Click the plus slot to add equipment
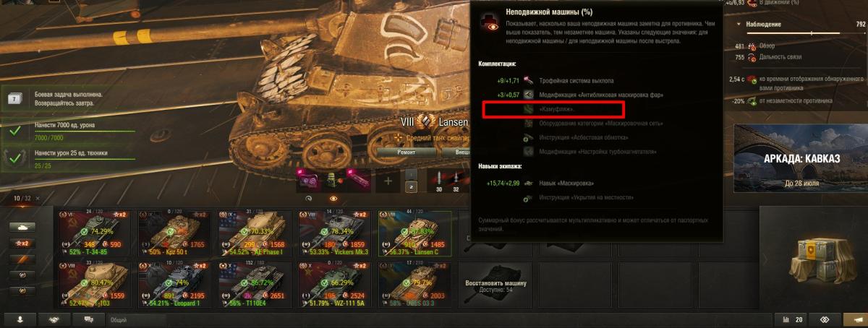This screenshot has width=868, height=328. [x=388, y=181]
